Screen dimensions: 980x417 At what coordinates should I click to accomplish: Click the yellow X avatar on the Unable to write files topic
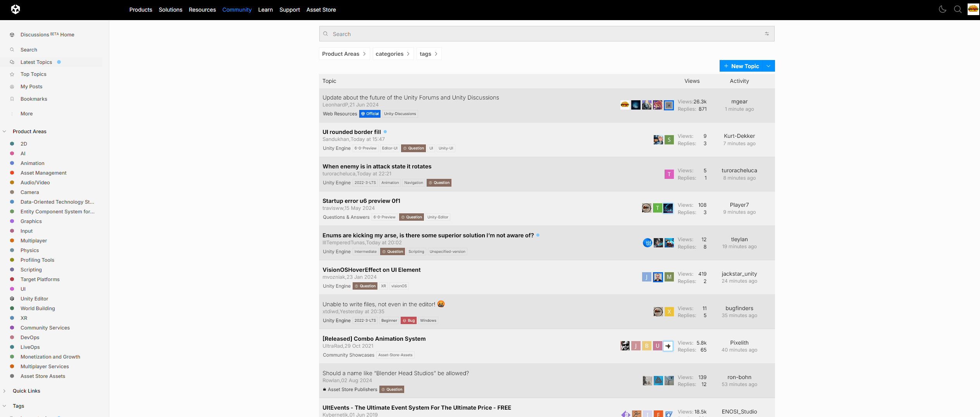[669, 312]
